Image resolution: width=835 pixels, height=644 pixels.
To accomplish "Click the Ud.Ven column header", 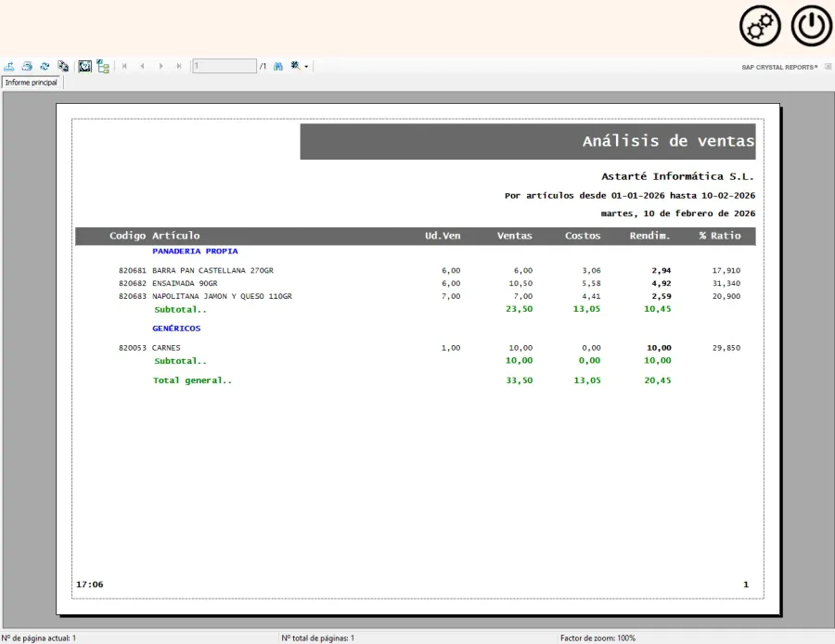I will coord(443,236).
